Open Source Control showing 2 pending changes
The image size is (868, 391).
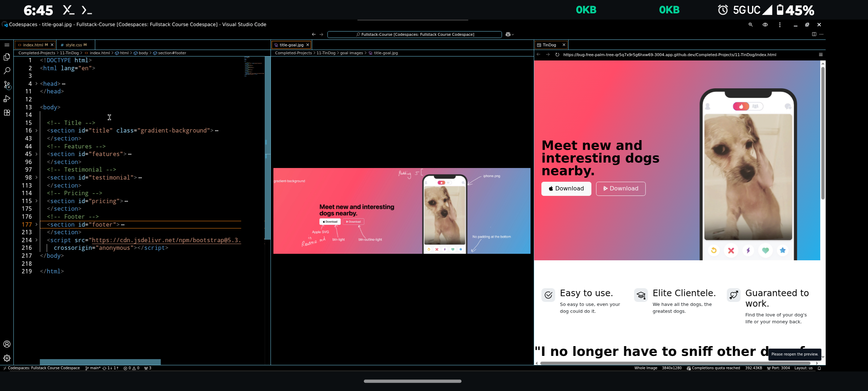coord(7,85)
